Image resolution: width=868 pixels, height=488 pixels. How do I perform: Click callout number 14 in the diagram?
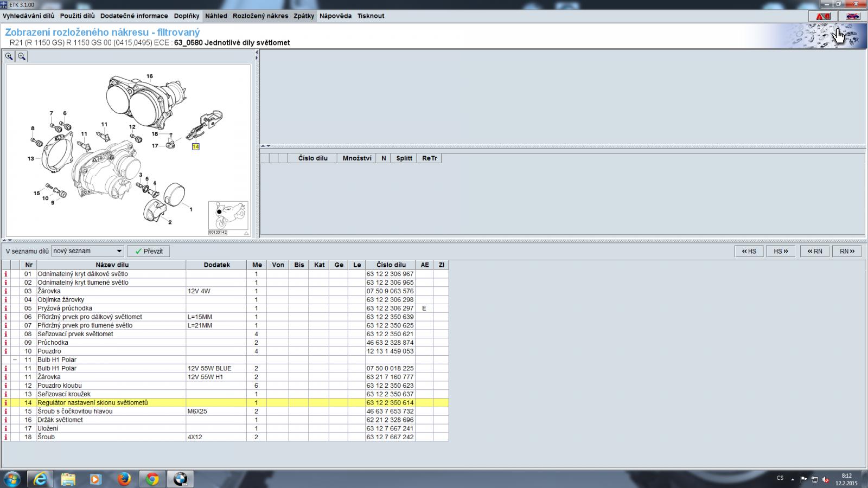(x=195, y=146)
